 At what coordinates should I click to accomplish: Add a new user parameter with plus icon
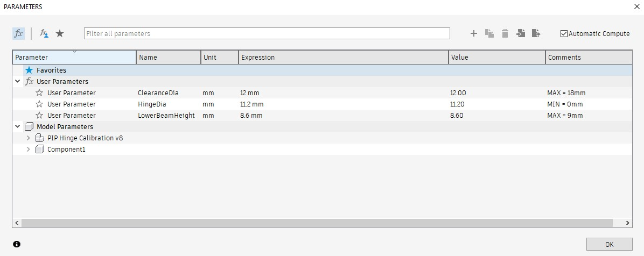click(x=473, y=34)
